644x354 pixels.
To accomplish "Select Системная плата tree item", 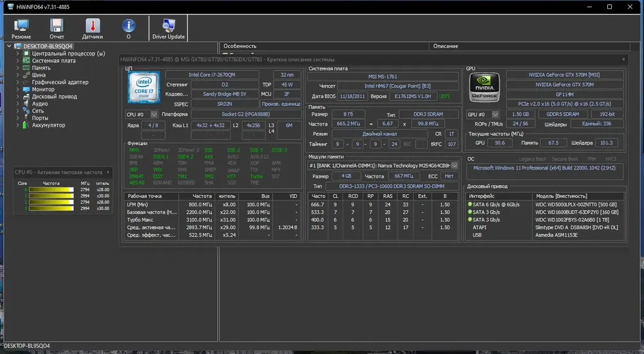I will (x=53, y=61).
